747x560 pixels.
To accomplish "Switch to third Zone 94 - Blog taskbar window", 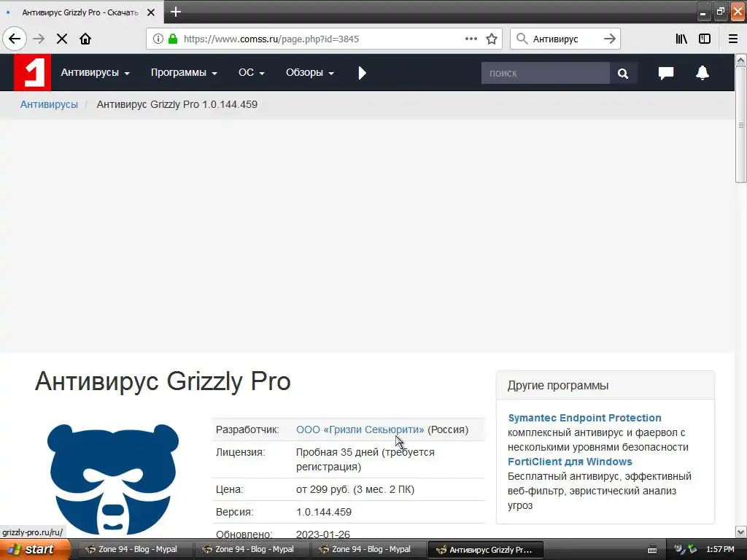I will [x=367, y=550].
